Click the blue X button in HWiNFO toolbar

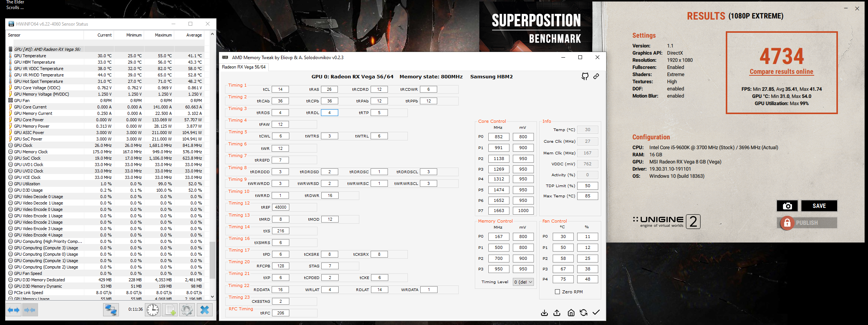205,310
